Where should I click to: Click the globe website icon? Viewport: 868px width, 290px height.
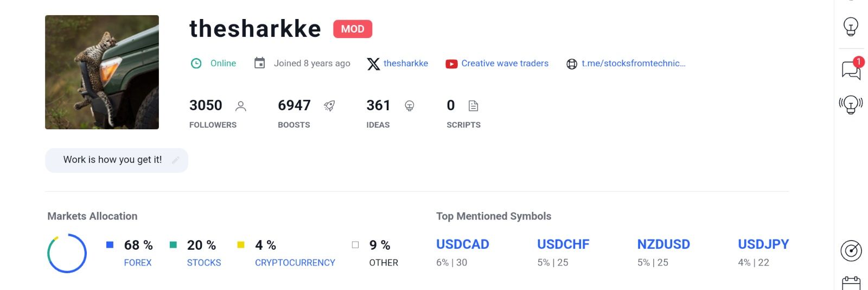click(x=572, y=64)
